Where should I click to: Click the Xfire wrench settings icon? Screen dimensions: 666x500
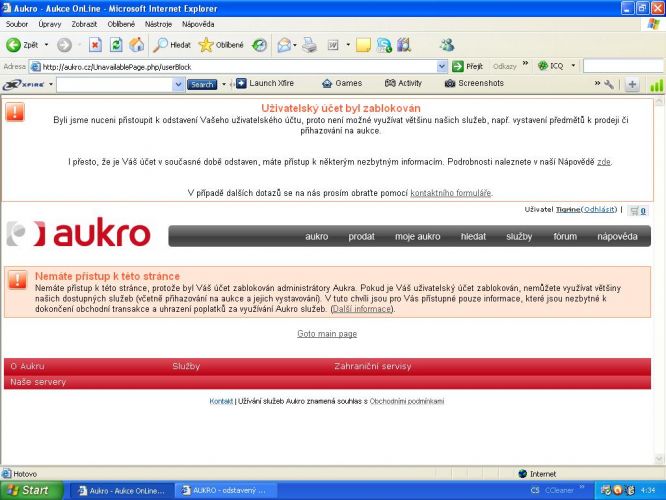click(609, 84)
